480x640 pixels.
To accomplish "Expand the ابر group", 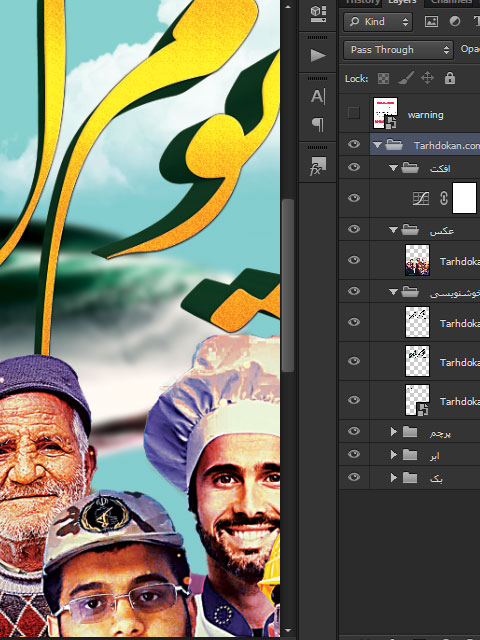I will tap(393, 454).
